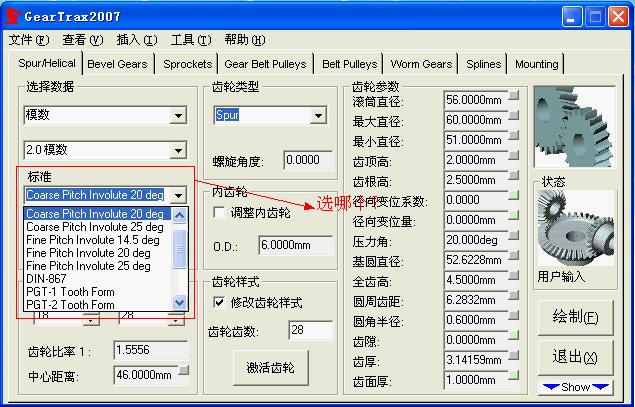
Task: Toggle the lock square beside 全齿高 value
Action: pos(514,275)
